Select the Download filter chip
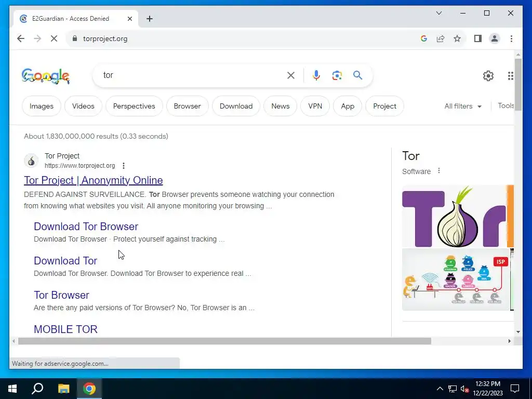Screen dimensions: 532x399 (x=236, y=106)
